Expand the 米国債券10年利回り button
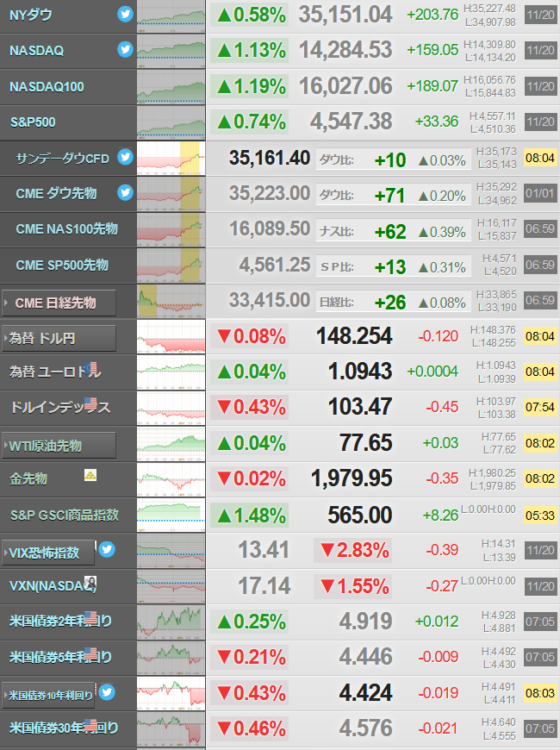This screenshot has width=560, height=750. (x=48, y=695)
